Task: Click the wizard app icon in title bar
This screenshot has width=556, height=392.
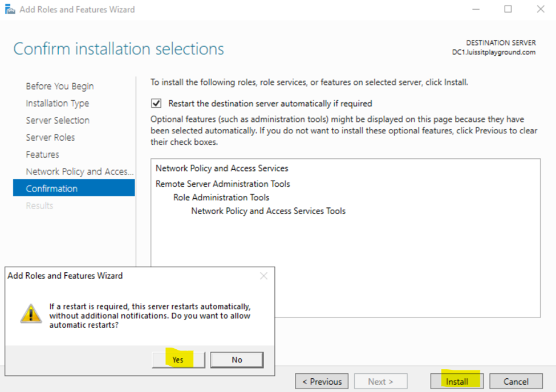Action: 10,9
